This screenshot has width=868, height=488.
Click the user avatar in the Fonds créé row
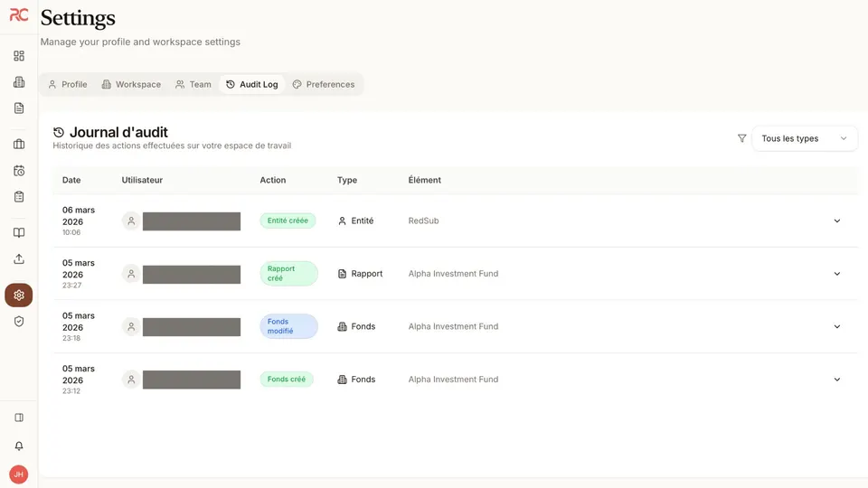tap(131, 380)
